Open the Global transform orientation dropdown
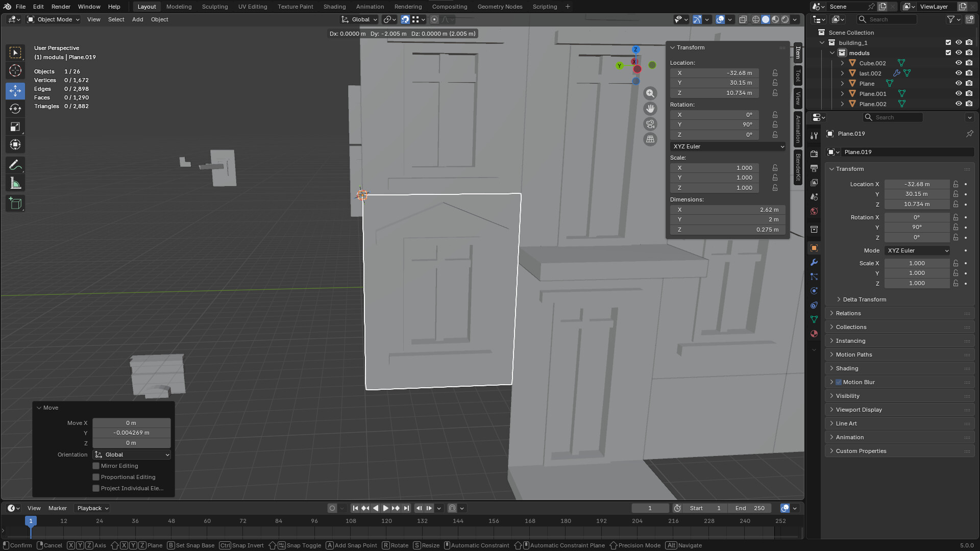Screen dimensions: 980x551 pyautogui.click(x=359, y=19)
